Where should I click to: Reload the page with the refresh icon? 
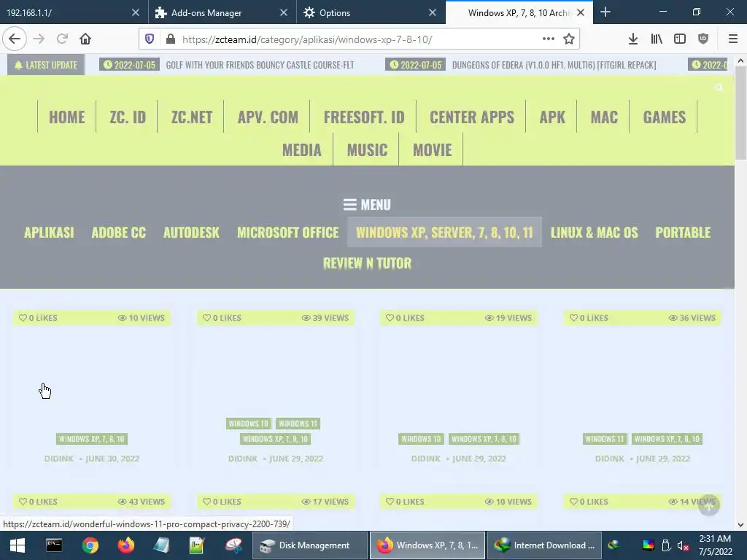click(63, 39)
